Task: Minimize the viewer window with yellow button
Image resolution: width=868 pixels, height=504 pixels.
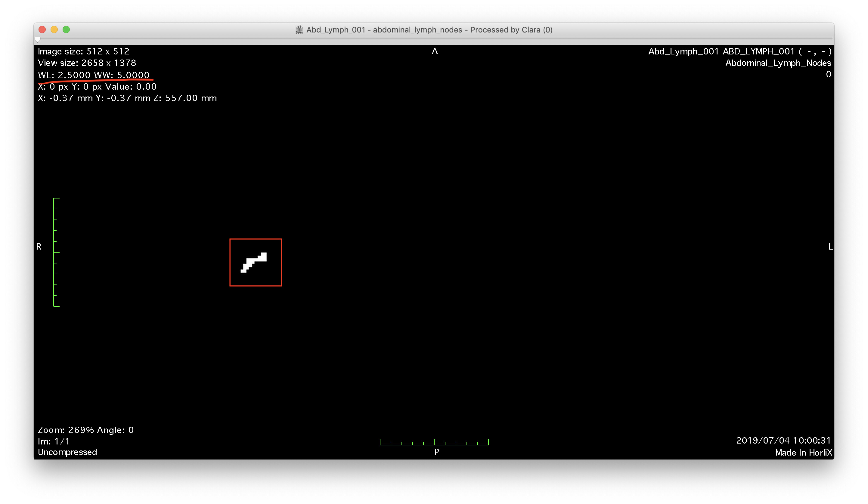Action: click(54, 29)
